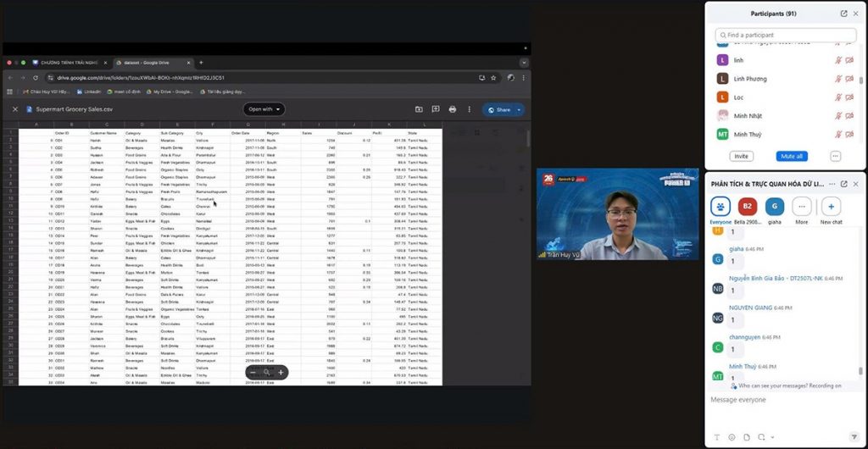
Task: Zoom out the preview with minus icon
Action: [x=253, y=373]
